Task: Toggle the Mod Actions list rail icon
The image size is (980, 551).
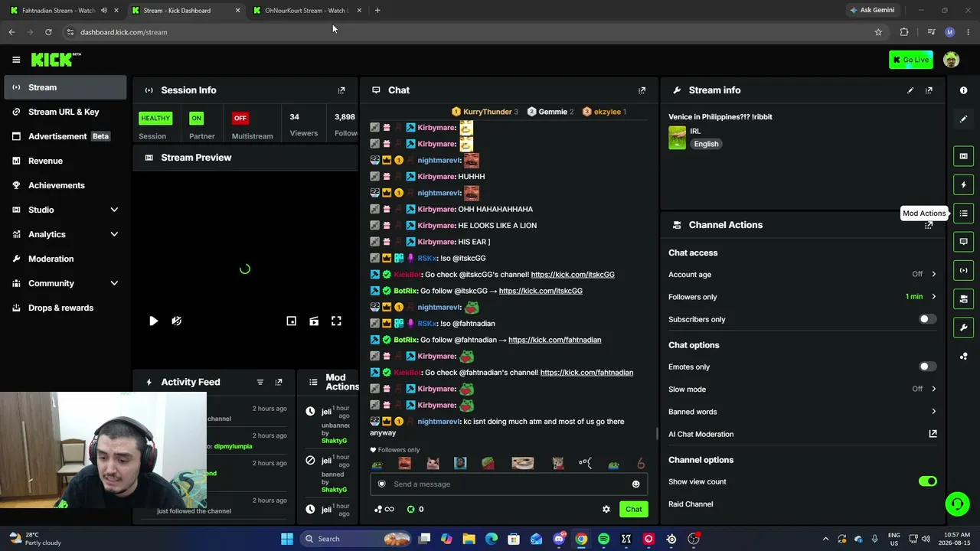Action: pyautogui.click(x=964, y=214)
